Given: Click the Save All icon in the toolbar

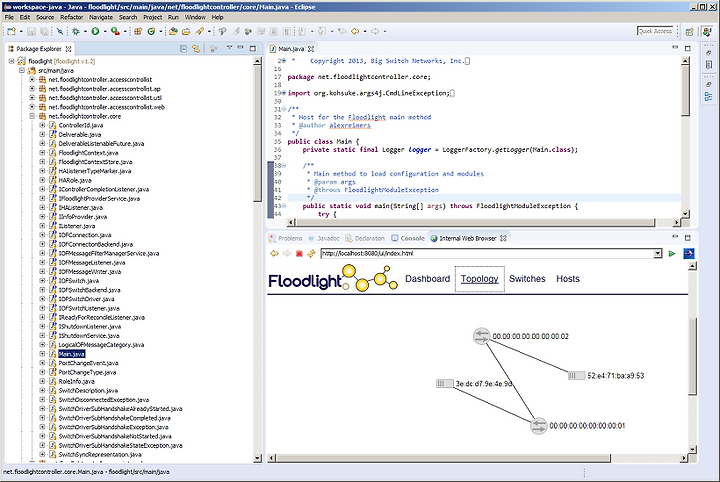Looking at the screenshot, I should tap(44, 31).
